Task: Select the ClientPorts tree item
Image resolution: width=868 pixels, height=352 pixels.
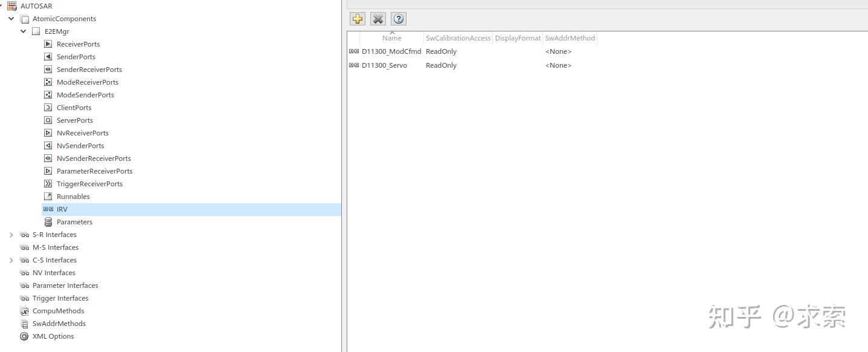Action: coord(74,108)
